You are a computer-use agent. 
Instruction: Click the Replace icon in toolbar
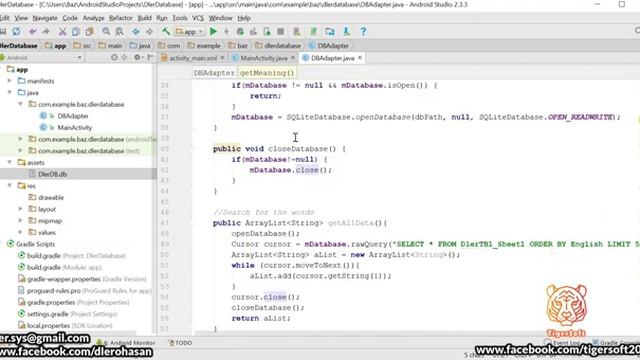119,31
